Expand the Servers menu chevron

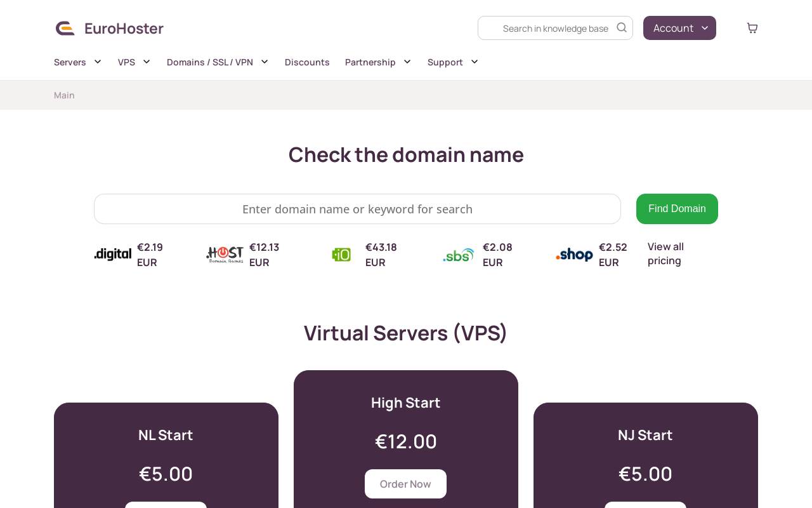(98, 62)
